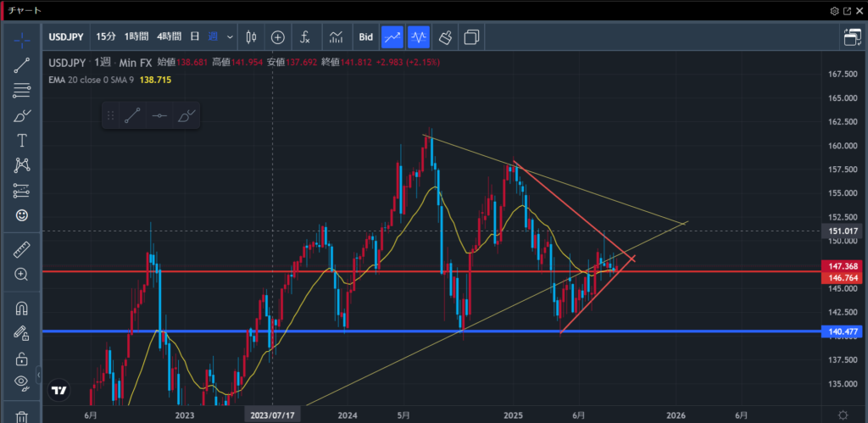Expand the timeframe dropdown chevron
The image size is (868, 423).
(x=231, y=37)
